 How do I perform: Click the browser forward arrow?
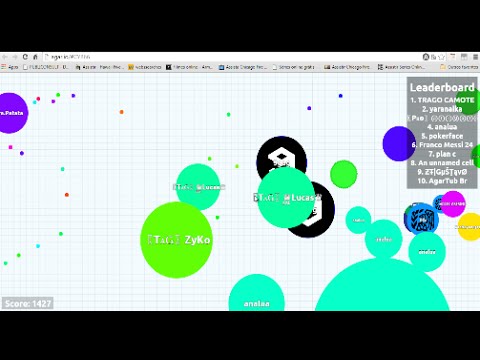pos(15,57)
